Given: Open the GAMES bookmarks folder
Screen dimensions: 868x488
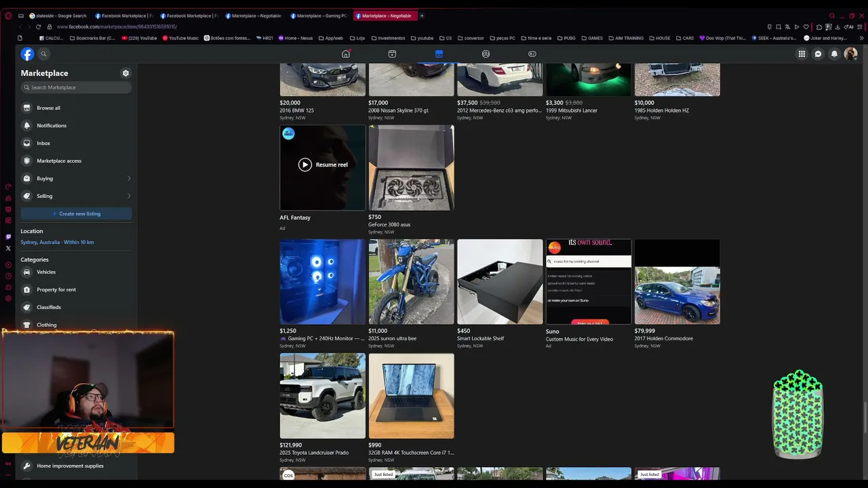Looking at the screenshot, I should pyautogui.click(x=591, y=38).
